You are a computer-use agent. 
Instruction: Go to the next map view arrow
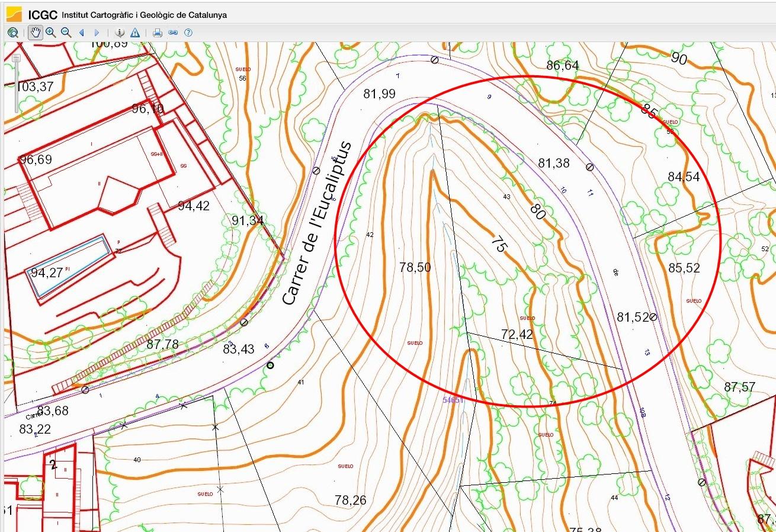[x=97, y=33]
